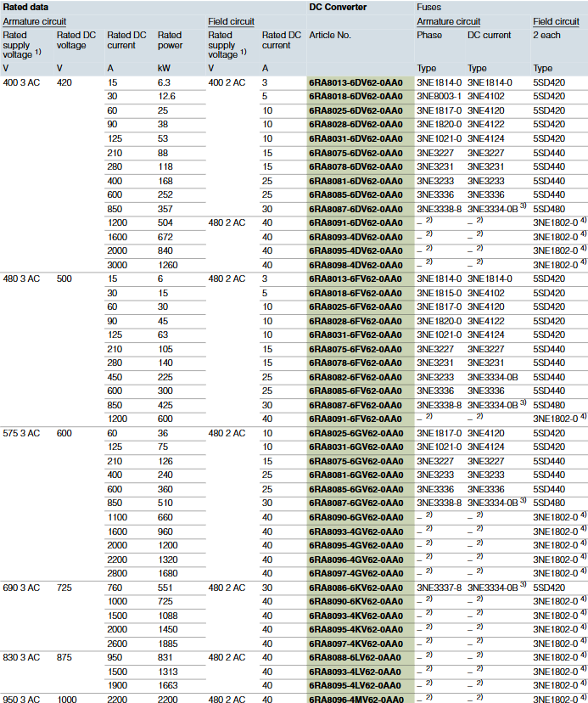Select the 950 3 AC supply voltage cell
This screenshot has width=588, height=703.
[22, 699]
